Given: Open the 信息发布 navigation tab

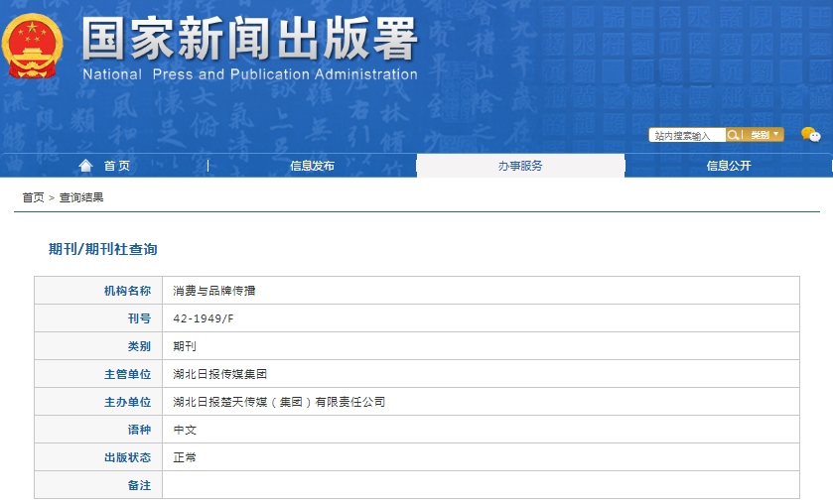Looking at the screenshot, I should [x=312, y=166].
